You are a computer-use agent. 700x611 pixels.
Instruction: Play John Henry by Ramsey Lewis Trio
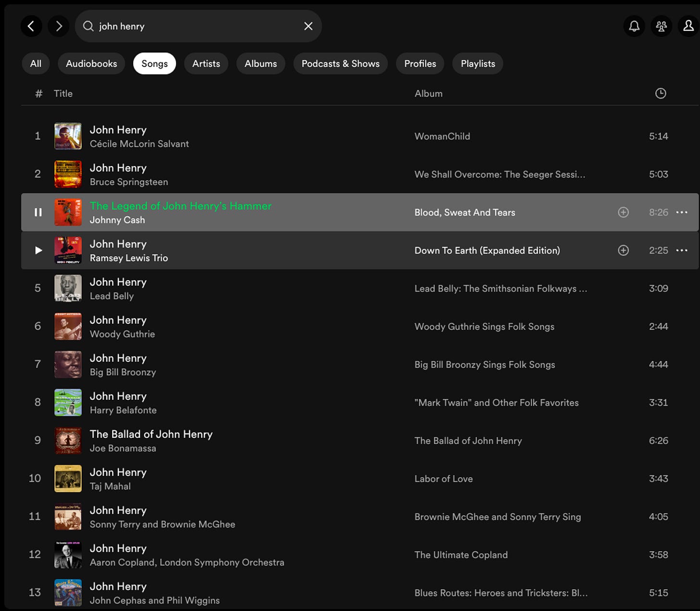38,250
